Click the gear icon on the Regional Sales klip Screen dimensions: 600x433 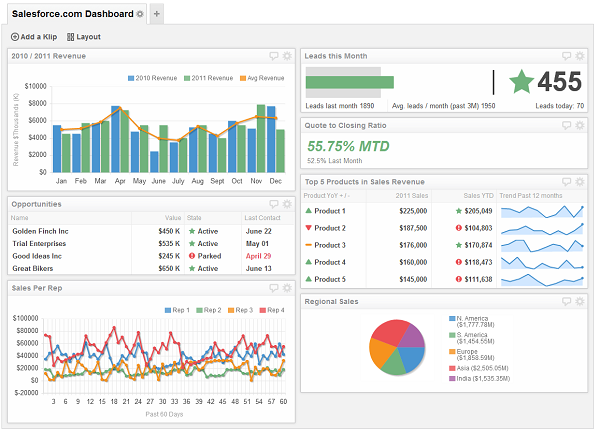580,301
